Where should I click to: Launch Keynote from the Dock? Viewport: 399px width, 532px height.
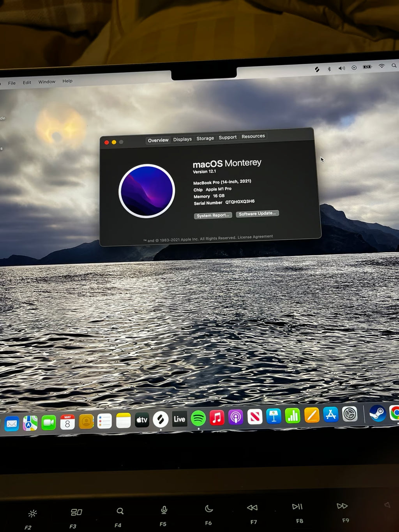274,416
